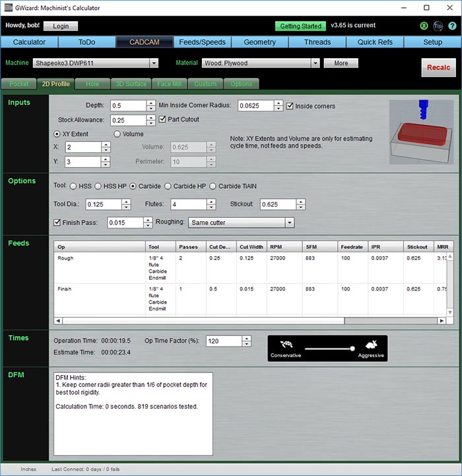
Task: Click the Conservative–Aggressive slider handle
Action: coord(352,348)
